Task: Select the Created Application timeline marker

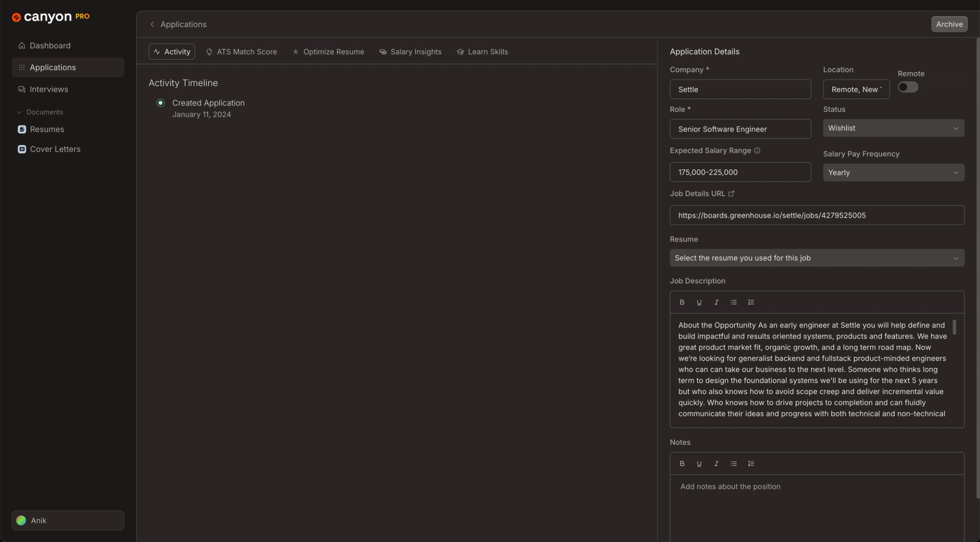Action: coord(160,103)
